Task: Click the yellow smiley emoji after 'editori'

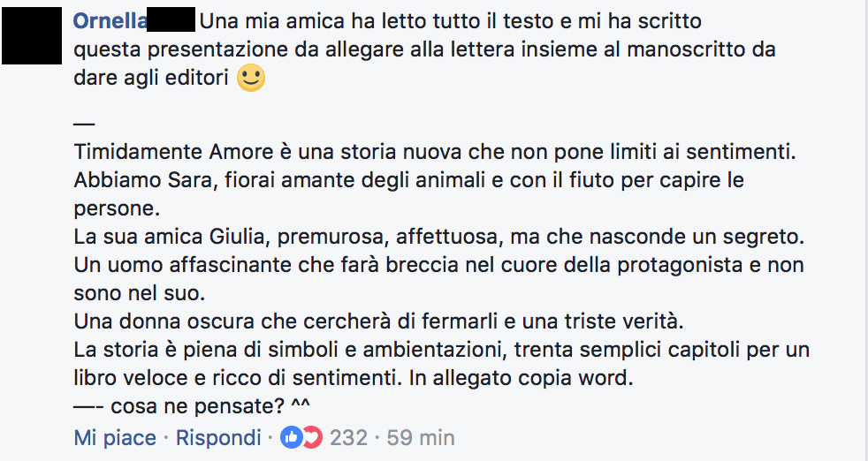Action: point(251,78)
